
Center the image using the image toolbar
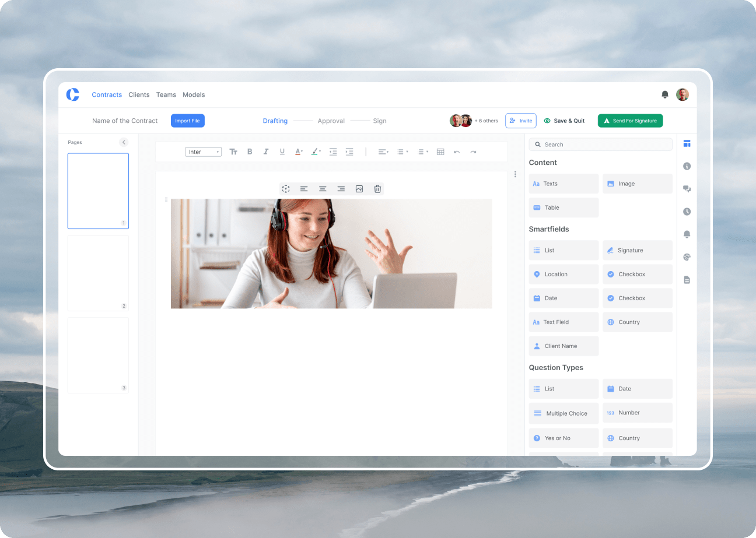[x=323, y=189]
